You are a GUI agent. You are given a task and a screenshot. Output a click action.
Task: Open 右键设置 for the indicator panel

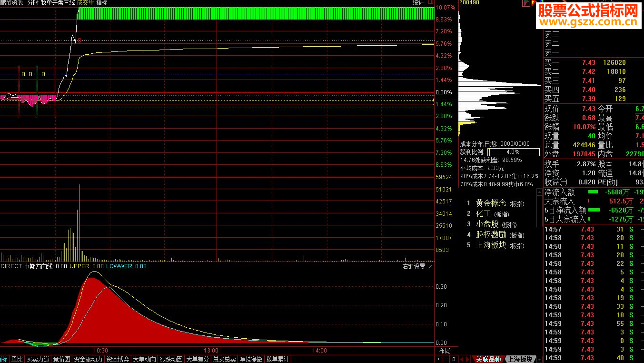(x=414, y=267)
